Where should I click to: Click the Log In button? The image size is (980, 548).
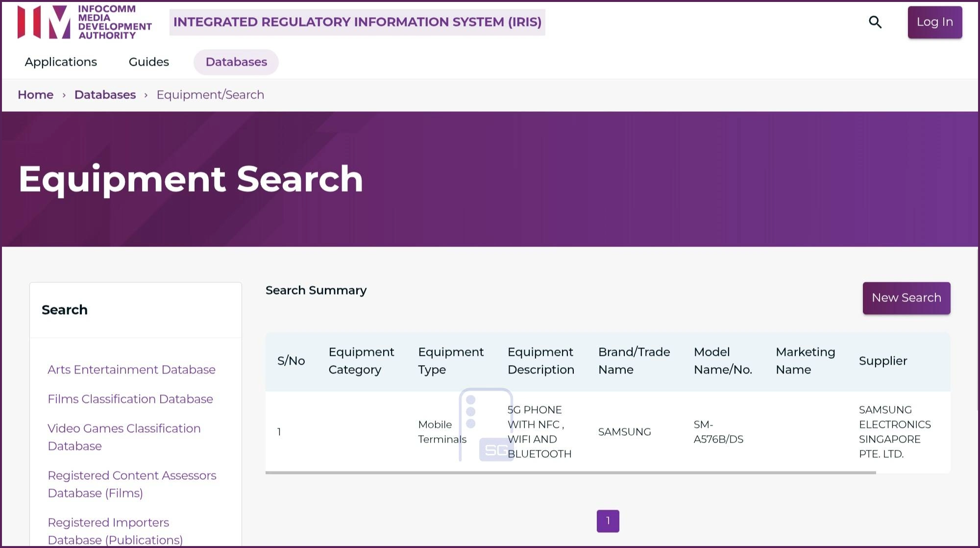934,22
